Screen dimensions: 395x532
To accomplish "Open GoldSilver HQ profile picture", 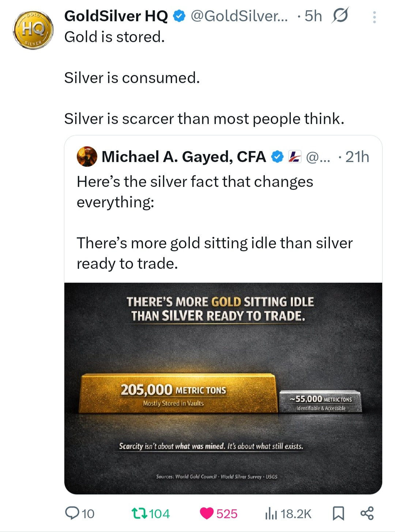I will click(33, 30).
